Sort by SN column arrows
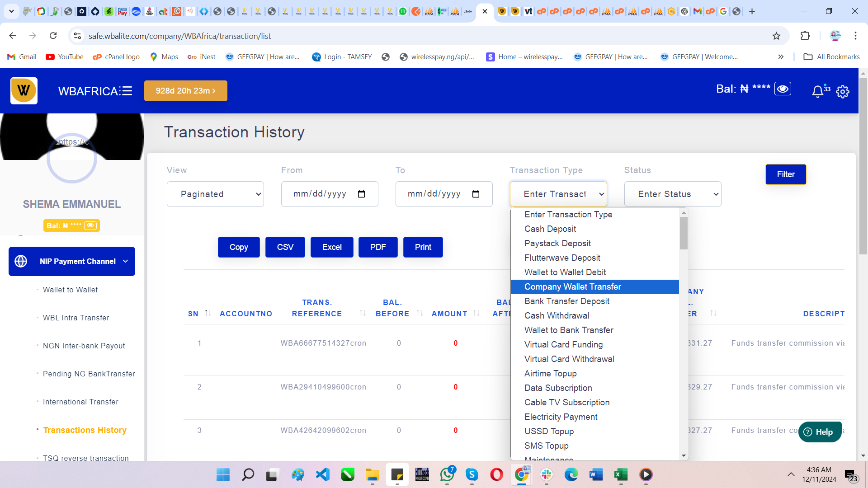 (208, 313)
